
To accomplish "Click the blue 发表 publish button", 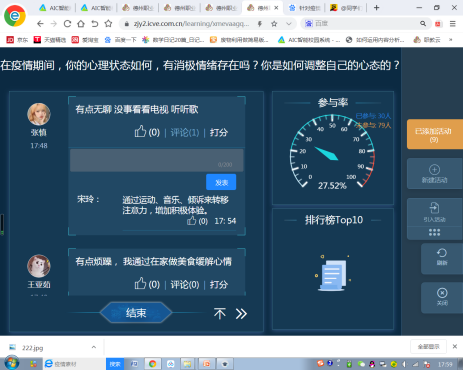I will pos(221,182).
